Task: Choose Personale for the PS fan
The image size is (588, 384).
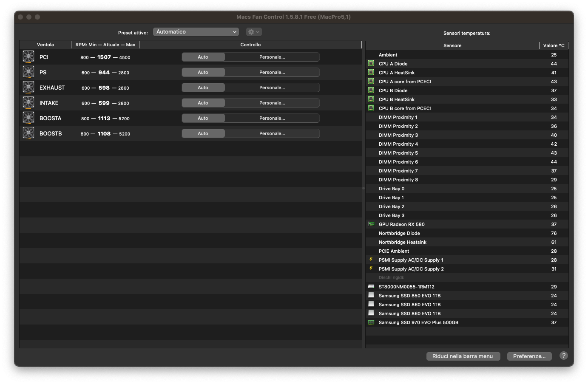Action: [x=272, y=72]
